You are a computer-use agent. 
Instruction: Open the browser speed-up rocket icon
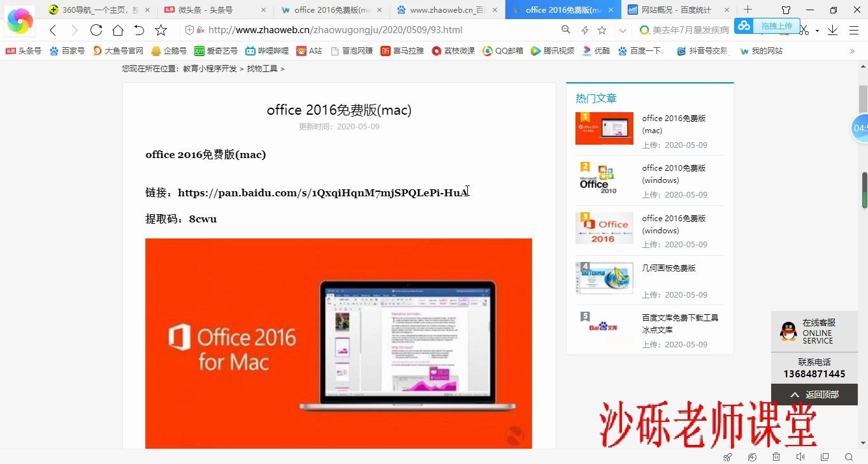727,456
